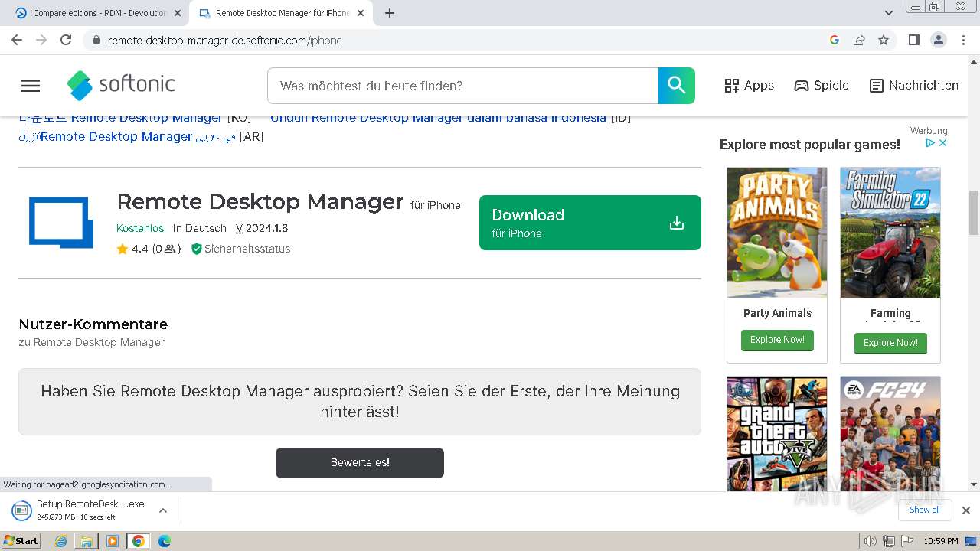
Task: Bookmark this page with the star
Action: pos(884,40)
